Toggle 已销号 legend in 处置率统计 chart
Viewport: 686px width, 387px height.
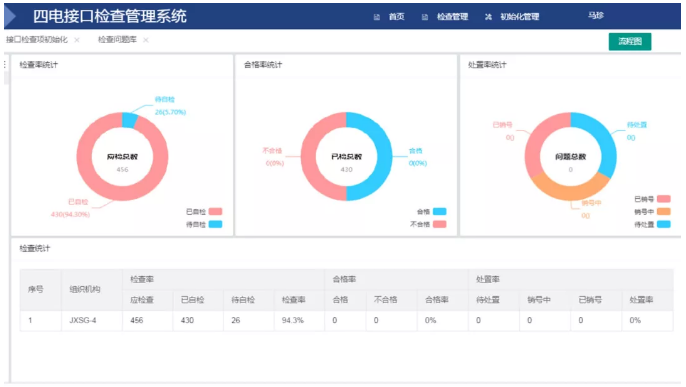[x=652, y=199]
